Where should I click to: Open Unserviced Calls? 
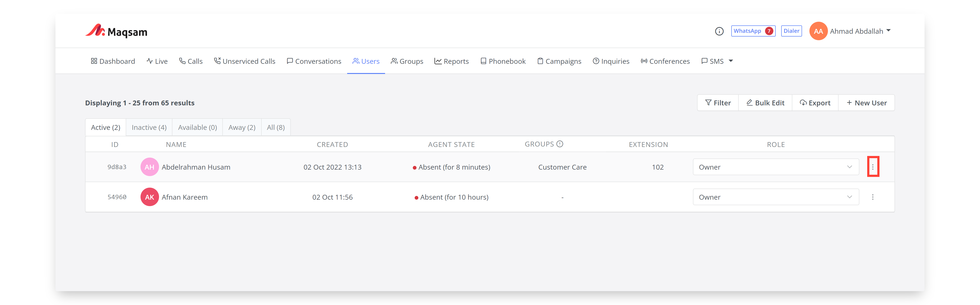click(244, 61)
